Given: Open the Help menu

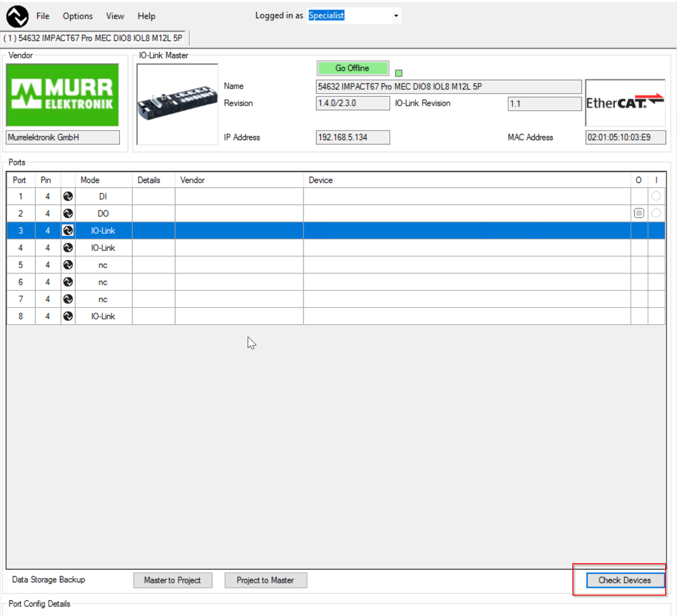Looking at the screenshot, I should pyautogui.click(x=146, y=16).
